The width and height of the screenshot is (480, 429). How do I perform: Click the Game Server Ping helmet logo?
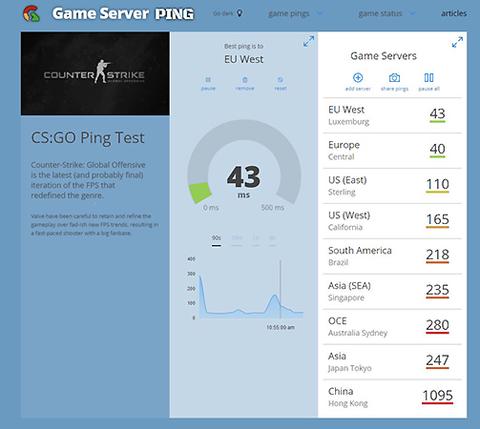click(x=32, y=14)
